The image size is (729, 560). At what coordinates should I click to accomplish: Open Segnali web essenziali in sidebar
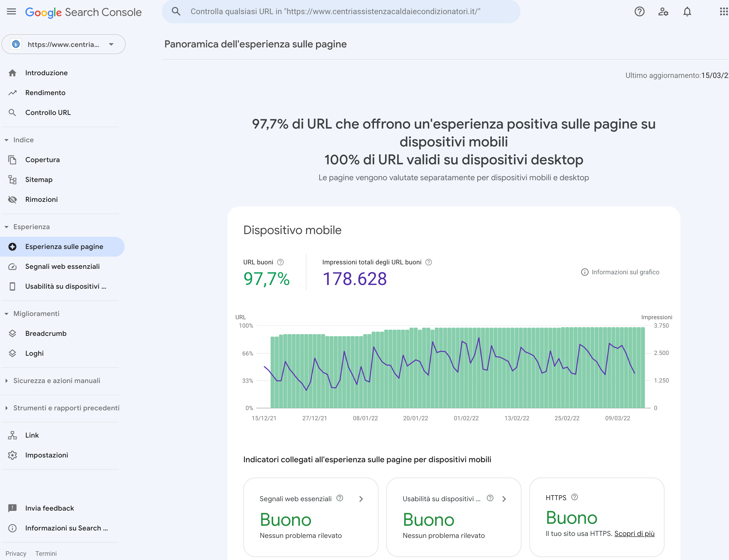point(63,266)
